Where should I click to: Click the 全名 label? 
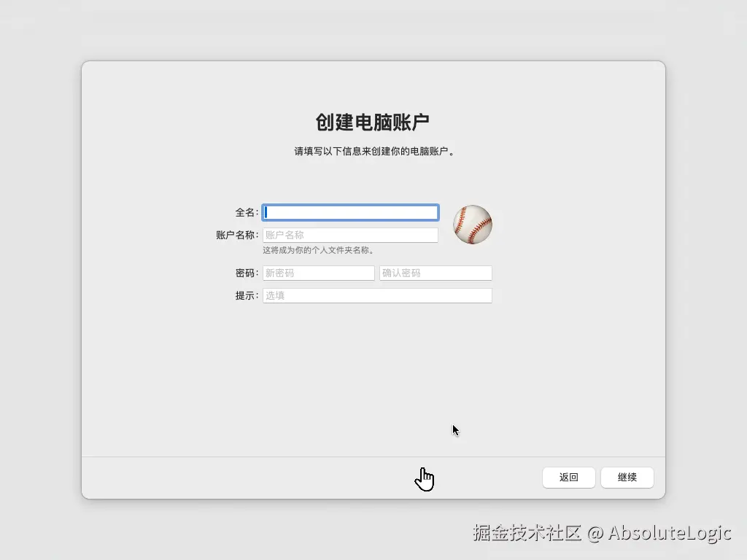[247, 212]
